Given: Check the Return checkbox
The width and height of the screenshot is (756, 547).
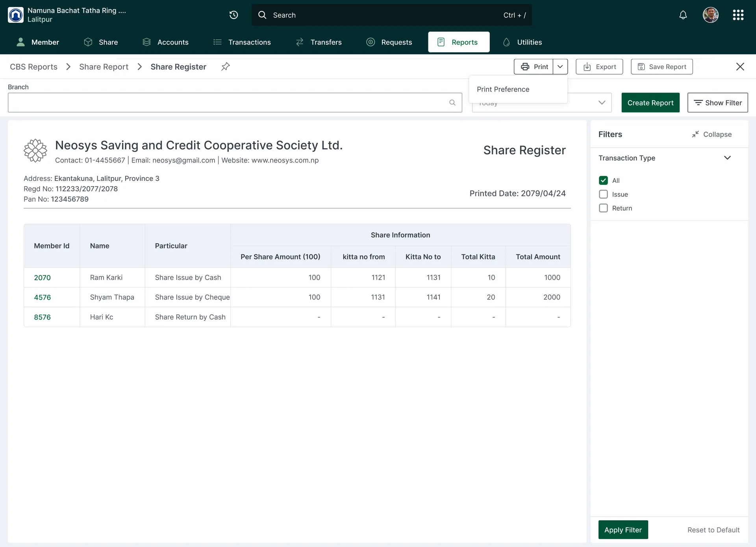Looking at the screenshot, I should pos(603,208).
